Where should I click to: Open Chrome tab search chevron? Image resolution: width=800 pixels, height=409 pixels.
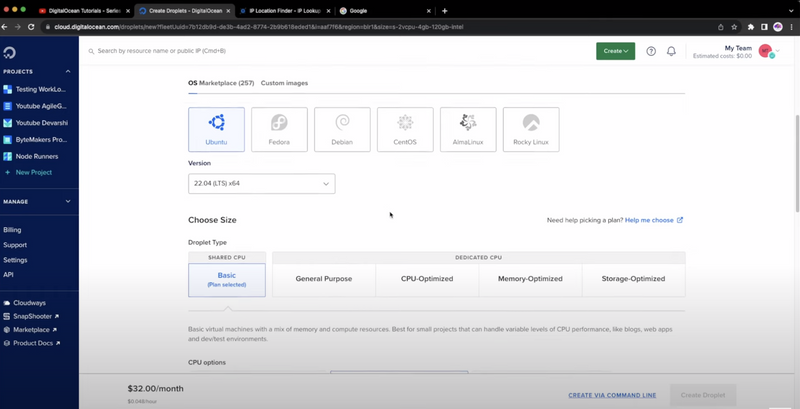[x=791, y=11]
